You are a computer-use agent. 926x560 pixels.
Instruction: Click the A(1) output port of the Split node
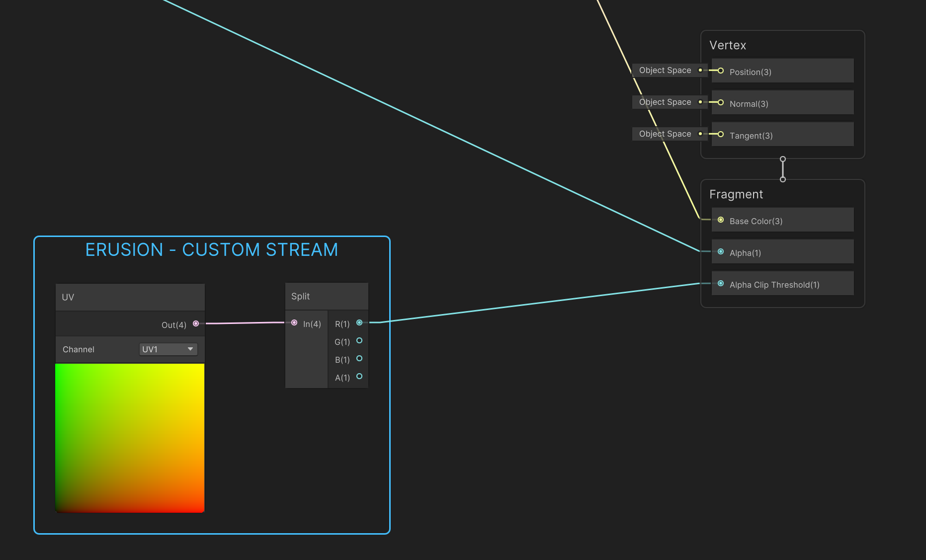[359, 377]
